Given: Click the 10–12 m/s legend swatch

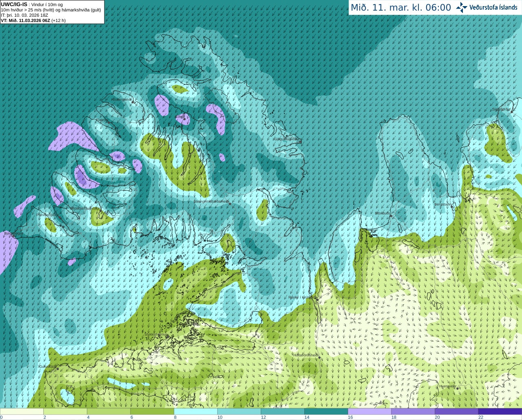Looking at the screenshot, I should (239, 411).
